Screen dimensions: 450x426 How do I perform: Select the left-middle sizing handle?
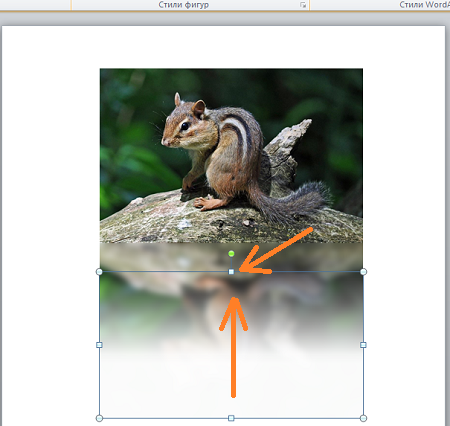[x=99, y=345]
